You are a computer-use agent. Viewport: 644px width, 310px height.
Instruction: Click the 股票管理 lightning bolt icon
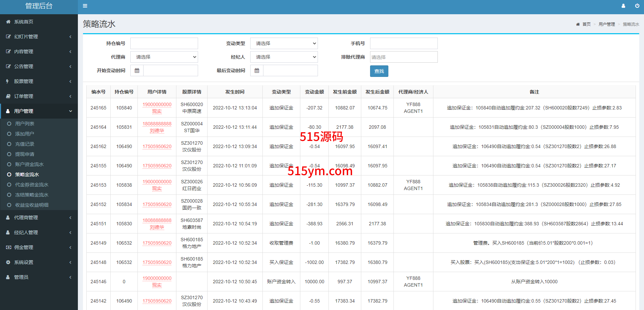pos(7,81)
